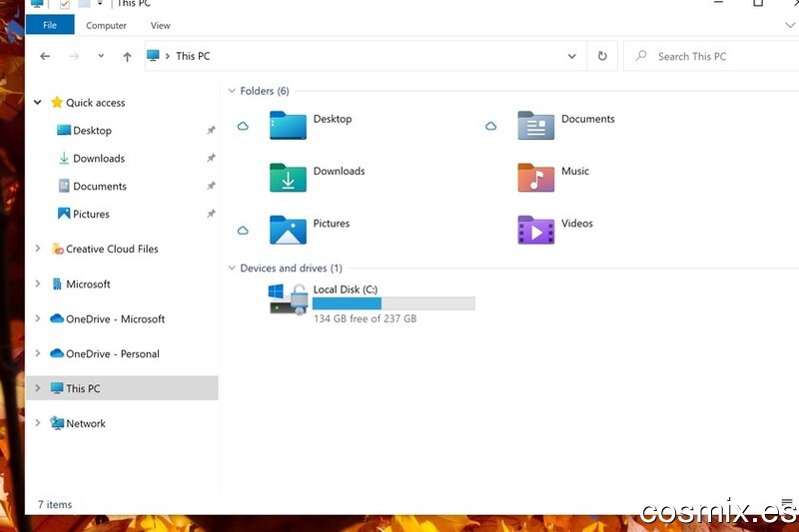This screenshot has width=799, height=532.
Task: Click This PC in address bar path
Action: click(193, 56)
